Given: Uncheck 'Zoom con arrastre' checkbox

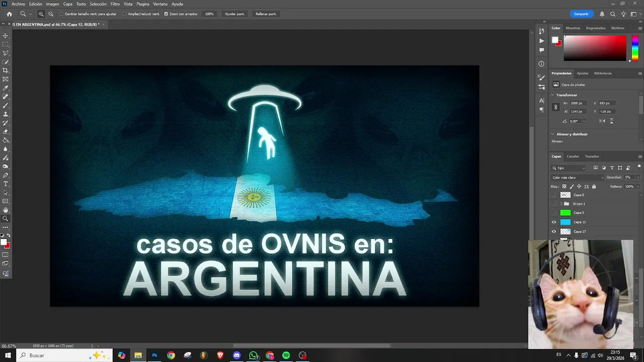Looking at the screenshot, I should (x=167, y=14).
